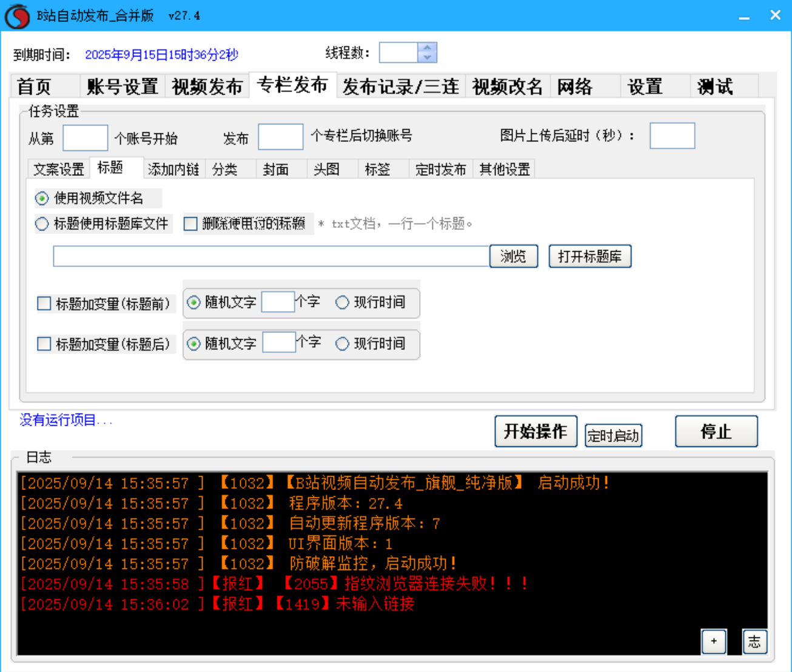This screenshot has width=792, height=672.
Task: Check 标题加变量(标题后)
Action: click(x=43, y=344)
